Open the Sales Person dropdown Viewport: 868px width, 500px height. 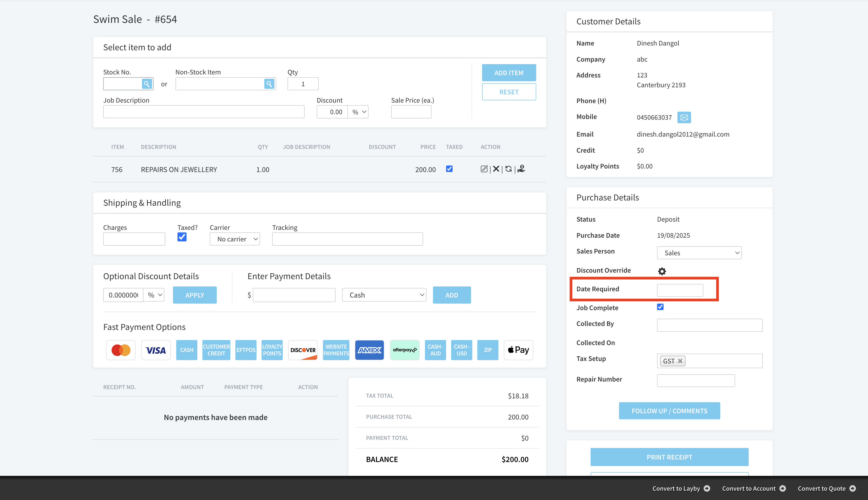(699, 253)
